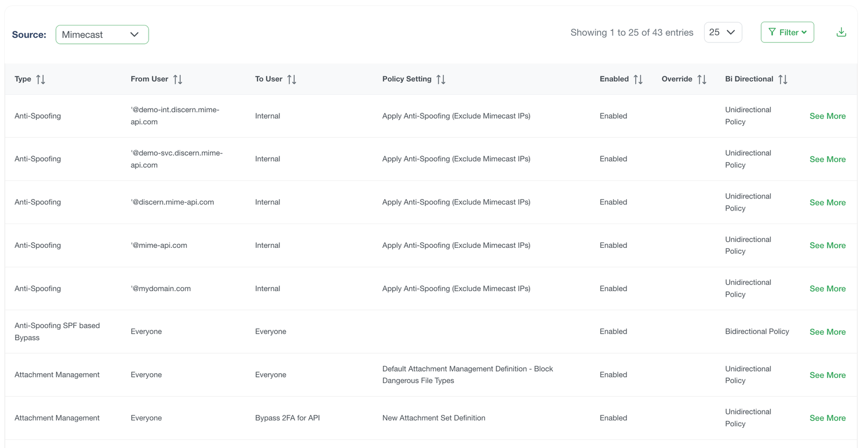Image resolution: width=868 pixels, height=448 pixels.
Task: See More for '@mydomain.com row
Action: (x=827, y=289)
